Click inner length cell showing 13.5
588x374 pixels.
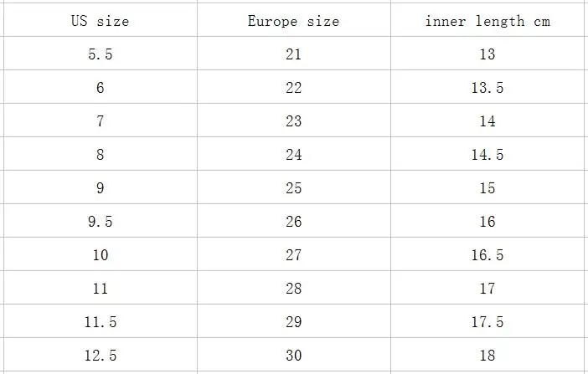point(487,88)
